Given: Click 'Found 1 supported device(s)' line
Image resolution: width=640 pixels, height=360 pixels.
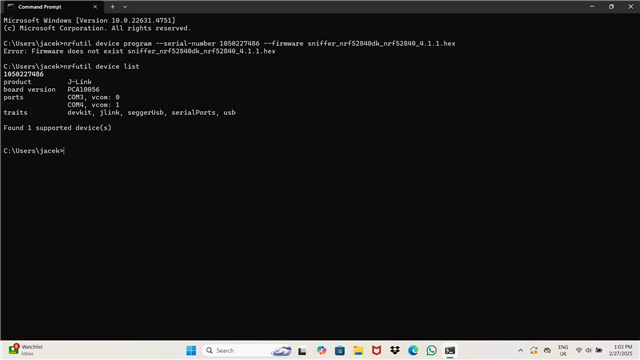Looking at the screenshot, I should pyautogui.click(x=57, y=128).
